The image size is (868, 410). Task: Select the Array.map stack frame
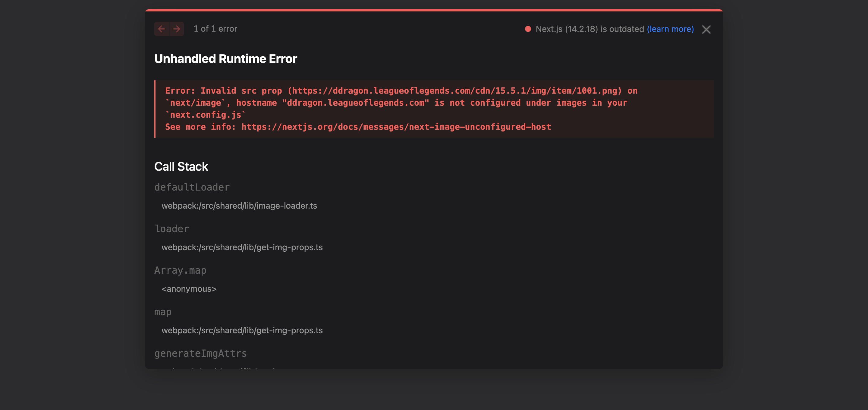[180, 270]
